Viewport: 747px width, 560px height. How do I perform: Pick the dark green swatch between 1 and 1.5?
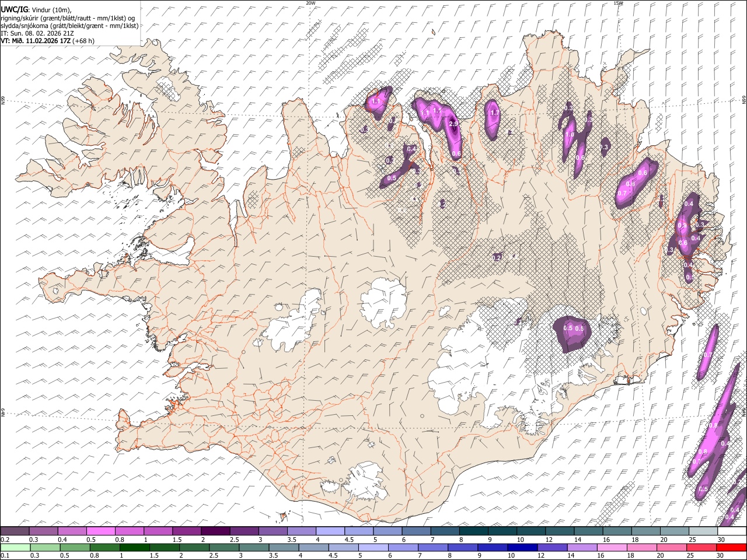134,547
